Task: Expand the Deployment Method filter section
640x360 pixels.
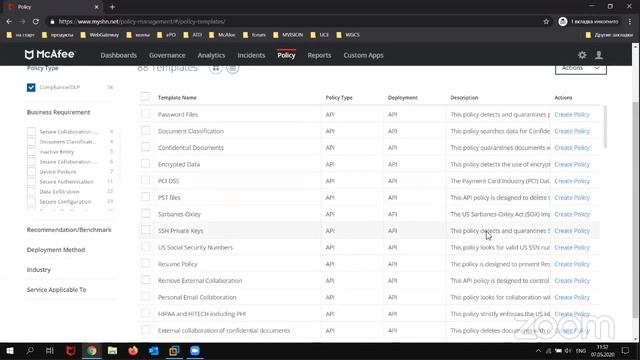Action: 56,250
